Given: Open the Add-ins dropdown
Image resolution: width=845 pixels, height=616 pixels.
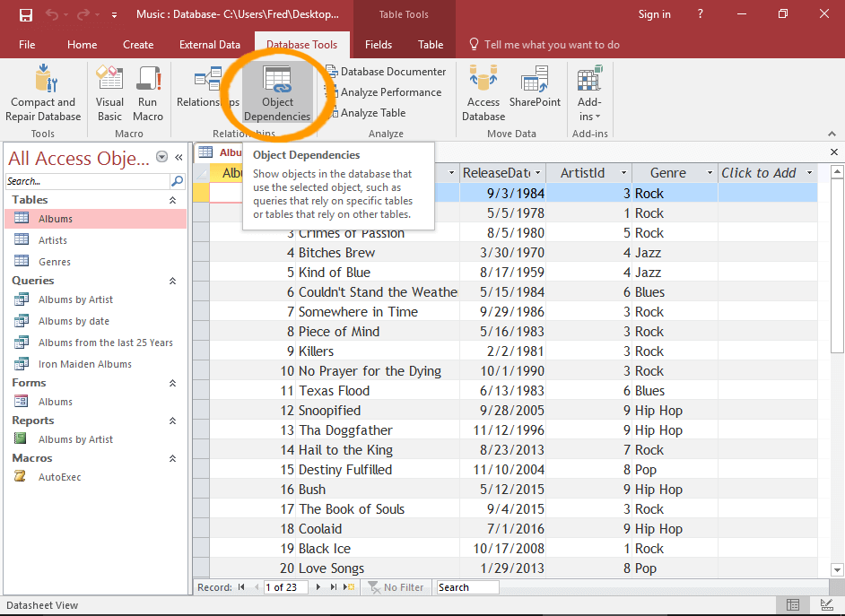Looking at the screenshot, I should (589, 93).
